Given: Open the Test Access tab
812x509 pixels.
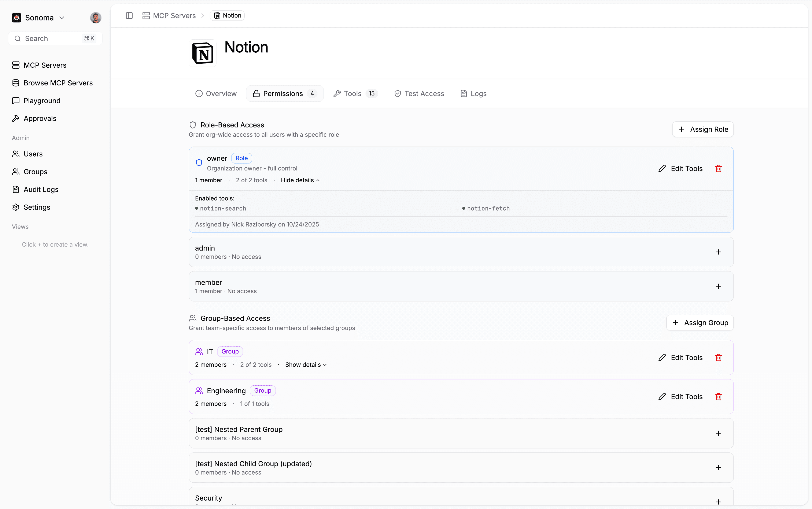Looking at the screenshot, I should pos(419,93).
